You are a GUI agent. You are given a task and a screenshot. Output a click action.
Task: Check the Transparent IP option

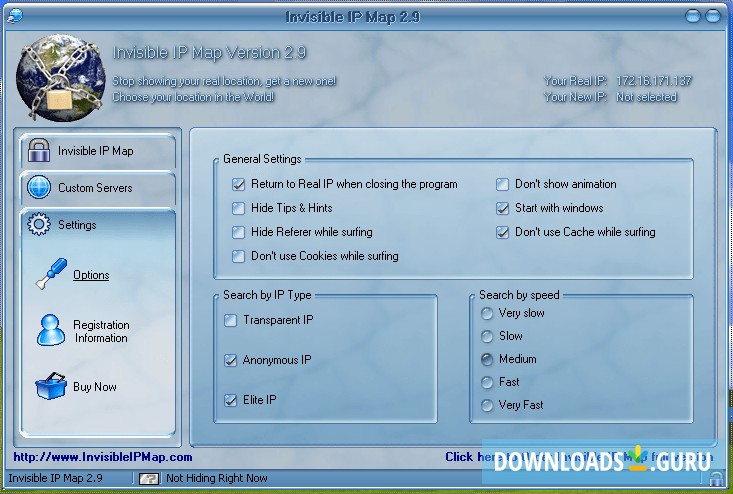230,320
